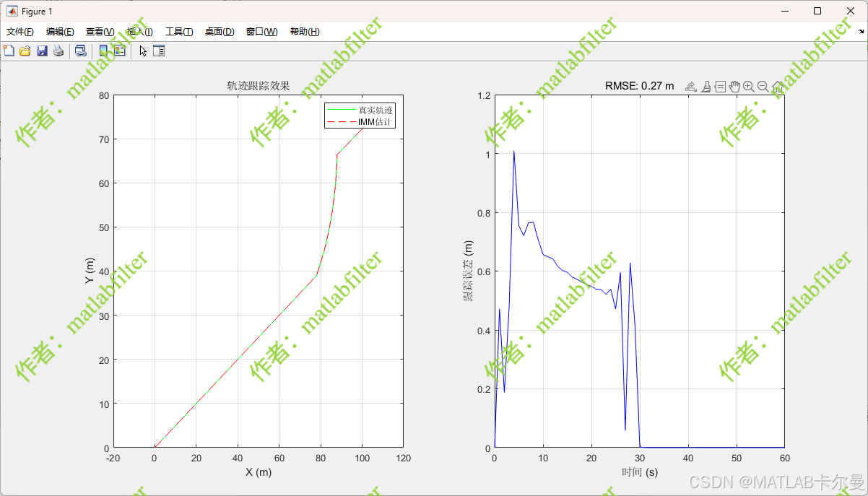Insert a colorbar using the toolbar icon

[103, 51]
